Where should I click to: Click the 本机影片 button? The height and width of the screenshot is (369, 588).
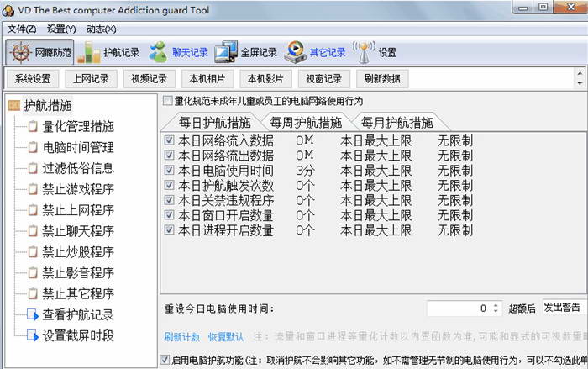coord(265,79)
